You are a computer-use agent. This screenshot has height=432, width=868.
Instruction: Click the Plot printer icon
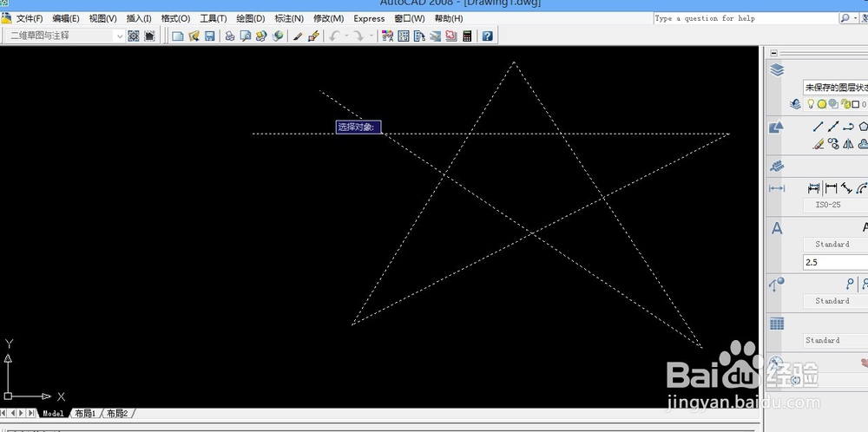(230, 36)
